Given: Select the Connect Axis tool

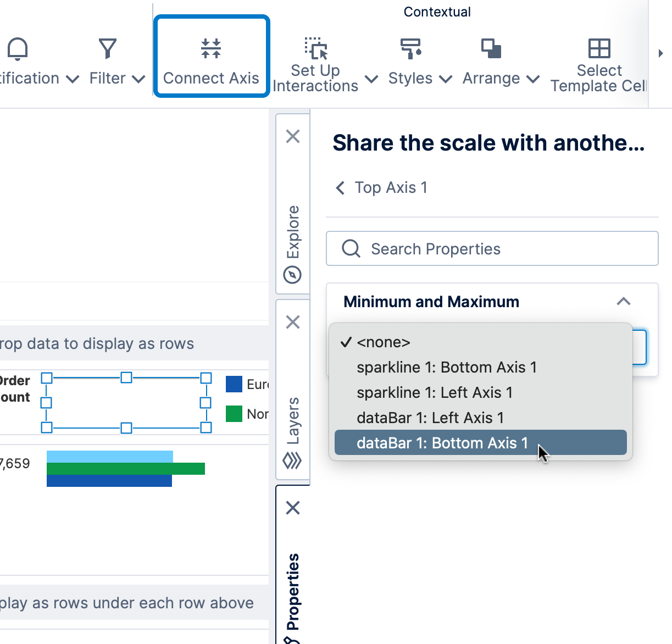Looking at the screenshot, I should pos(211,56).
